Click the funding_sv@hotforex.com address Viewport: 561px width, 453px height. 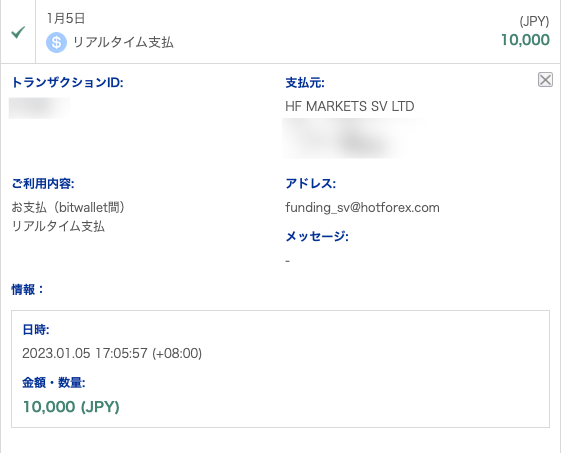point(362,208)
